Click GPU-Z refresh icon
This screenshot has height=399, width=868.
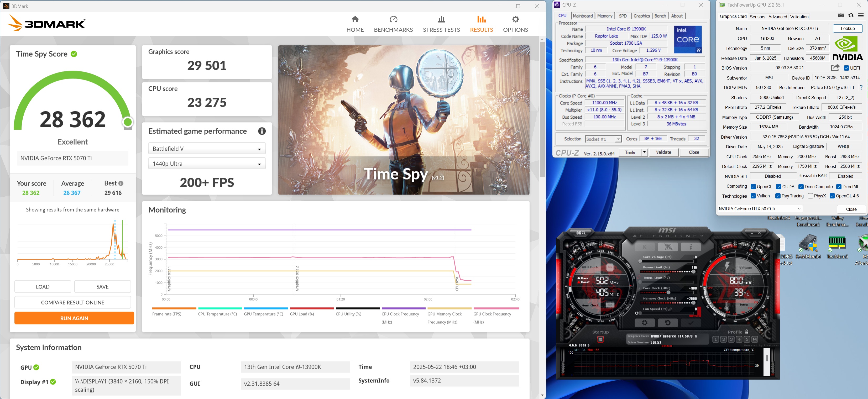click(851, 15)
